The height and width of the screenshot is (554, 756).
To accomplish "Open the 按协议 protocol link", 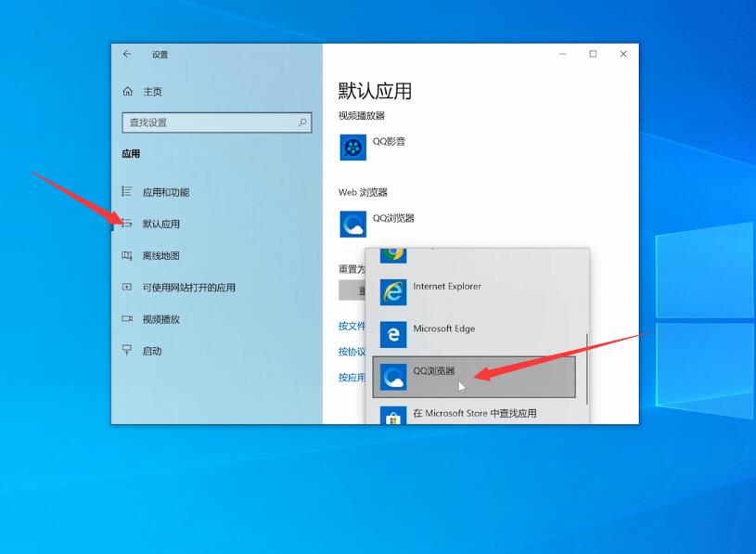I will tap(352, 352).
